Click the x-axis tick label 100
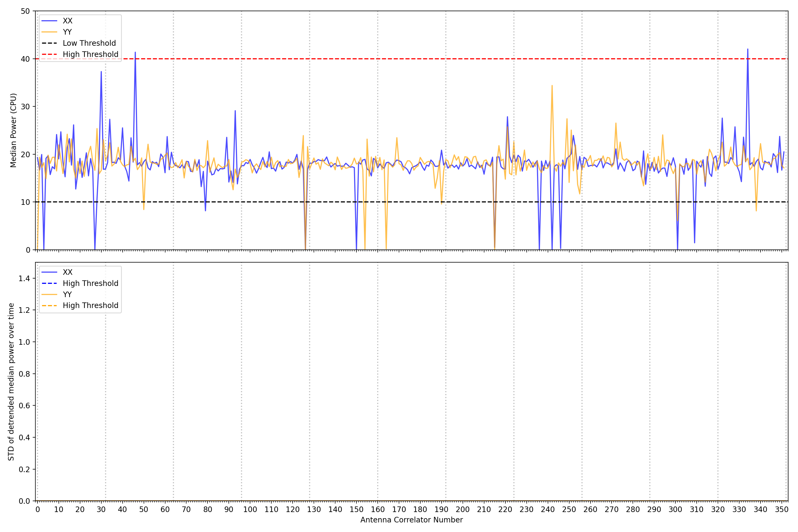Viewport: 798px width, 532px height. pyautogui.click(x=250, y=510)
